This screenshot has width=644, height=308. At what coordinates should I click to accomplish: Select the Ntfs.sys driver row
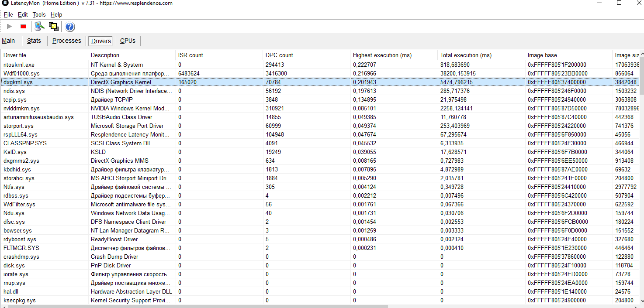pos(320,187)
